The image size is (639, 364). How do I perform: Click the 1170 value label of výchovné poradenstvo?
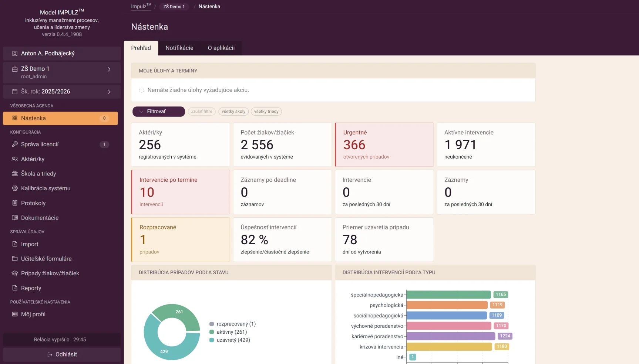coord(501,326)
